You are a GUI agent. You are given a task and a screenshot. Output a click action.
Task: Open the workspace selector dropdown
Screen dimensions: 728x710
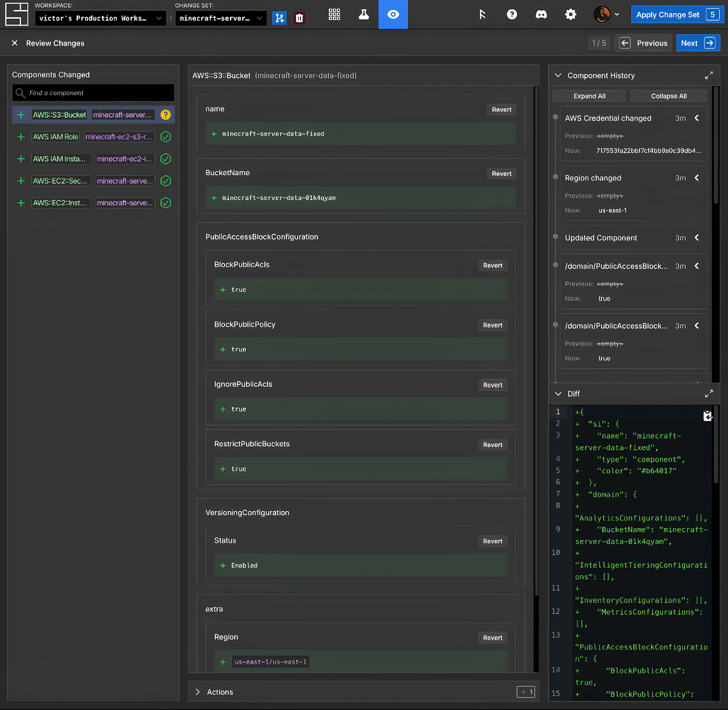(101, 18)
